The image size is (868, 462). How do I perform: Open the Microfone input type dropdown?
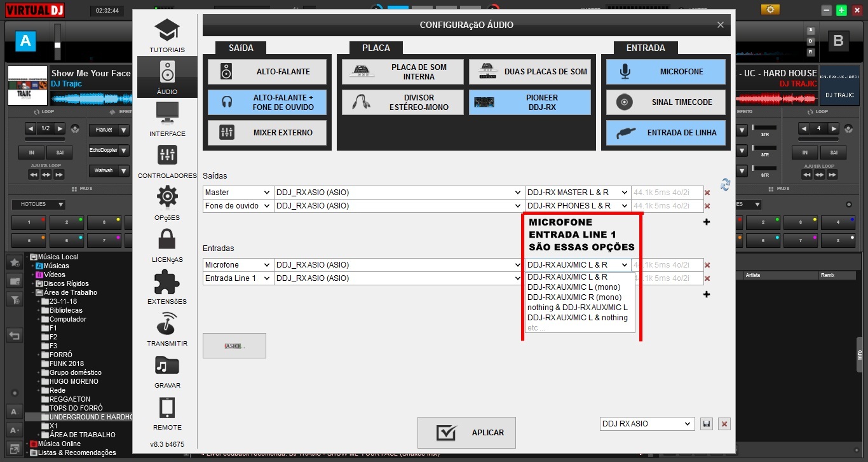coord(238,265)
